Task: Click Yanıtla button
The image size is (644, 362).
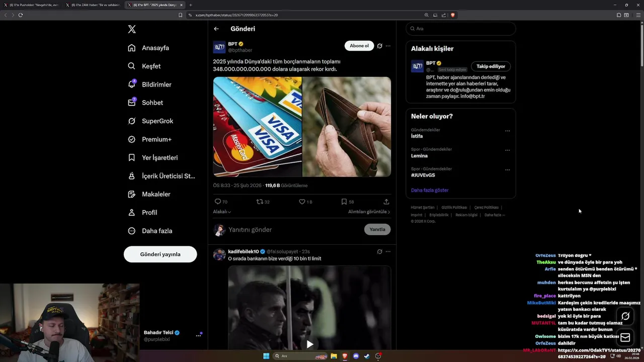Action: [x=377, y=229]
